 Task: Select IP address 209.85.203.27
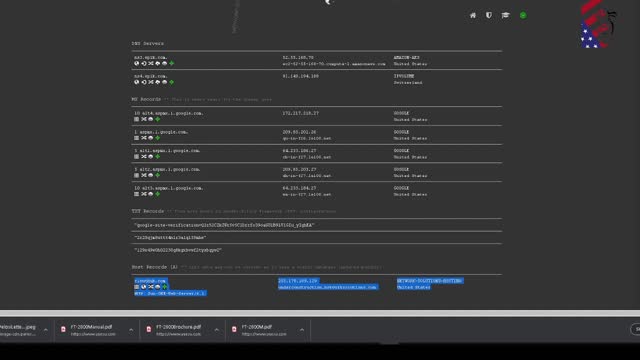point(299,169)
